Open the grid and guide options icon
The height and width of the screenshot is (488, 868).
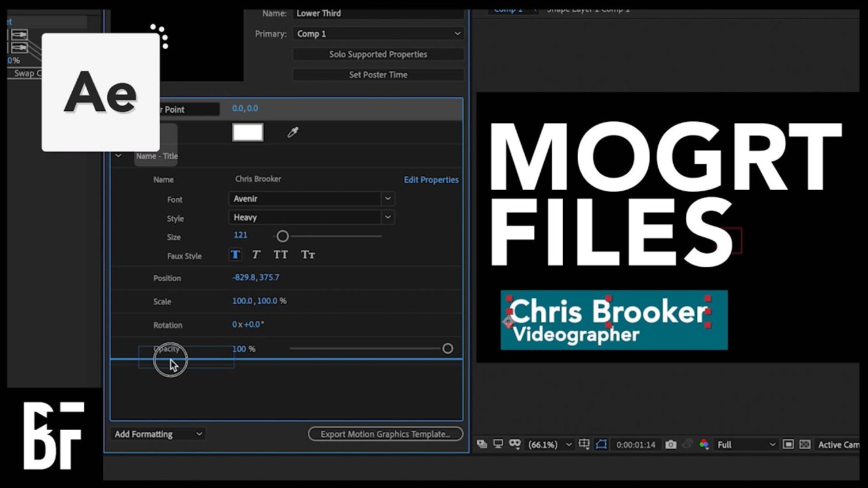585,445
